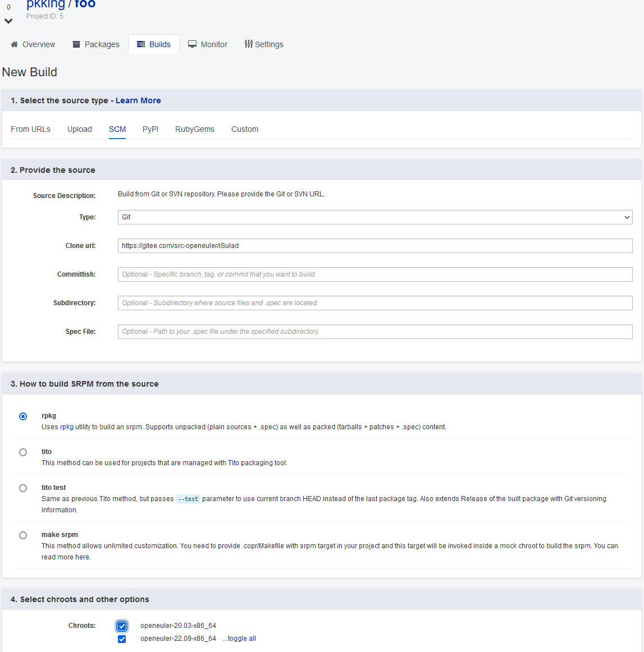644x652 pixels.
Task: Click the Builds list icon
Action: (x=141, y=44)
